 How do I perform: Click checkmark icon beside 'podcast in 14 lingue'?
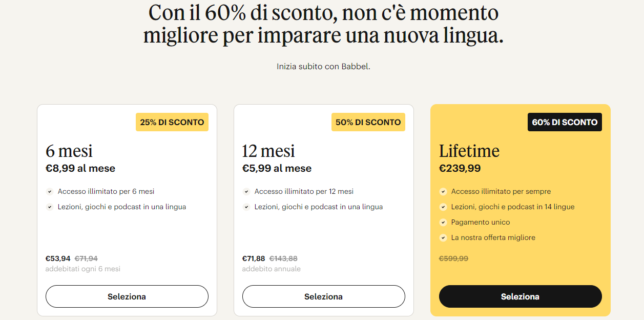(443, 207)
